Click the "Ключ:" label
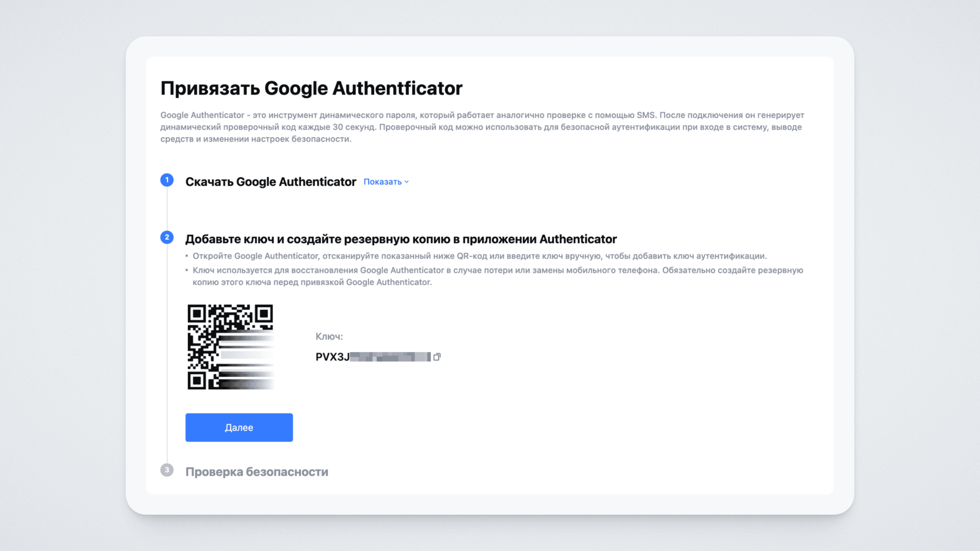The width and height of the screenshot is (980, 551). 329,337
